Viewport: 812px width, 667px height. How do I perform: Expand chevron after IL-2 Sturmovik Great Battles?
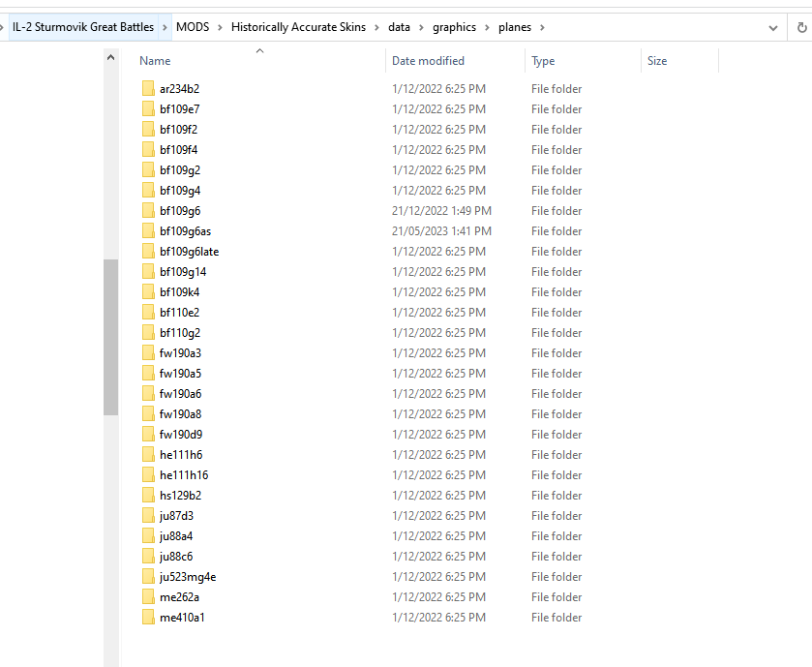click(x=165, y=27)
